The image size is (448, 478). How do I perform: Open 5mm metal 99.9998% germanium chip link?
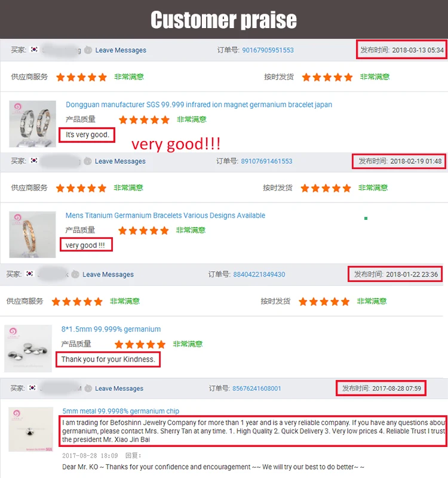click(x=121, y=411)
